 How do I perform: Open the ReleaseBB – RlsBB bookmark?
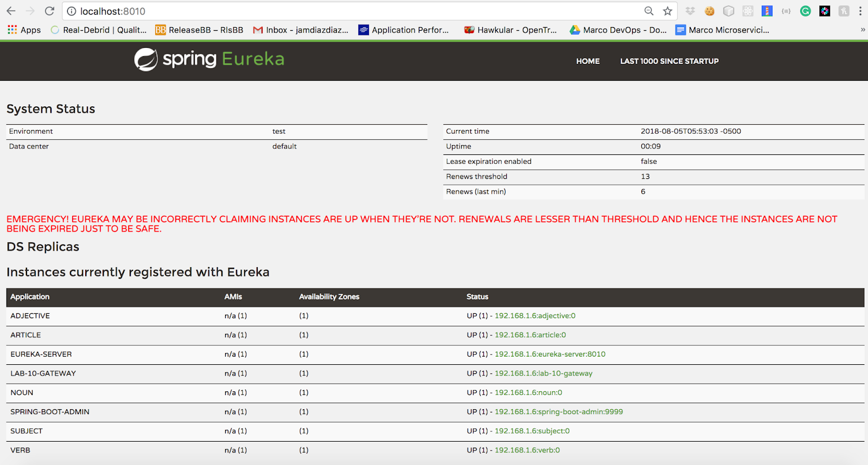199,30
